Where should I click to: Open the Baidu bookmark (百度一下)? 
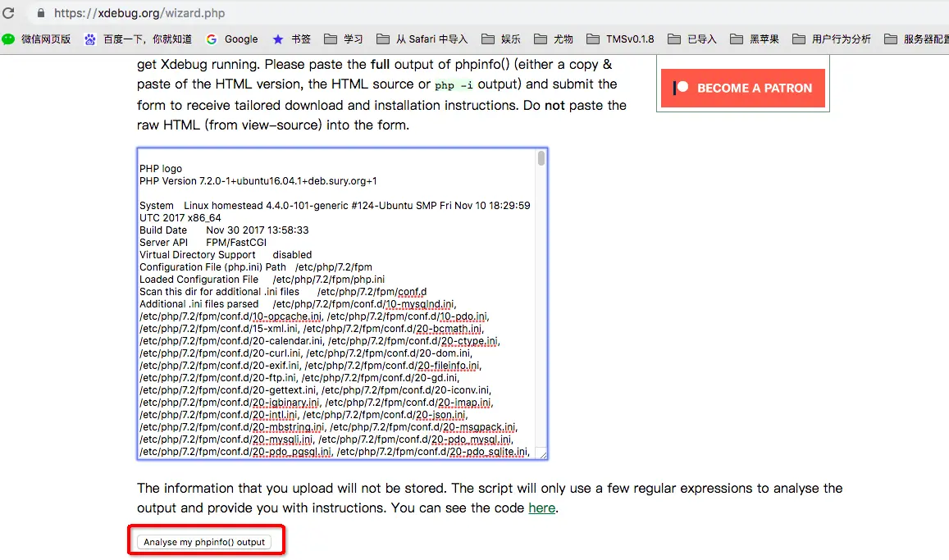coord(138,39)
